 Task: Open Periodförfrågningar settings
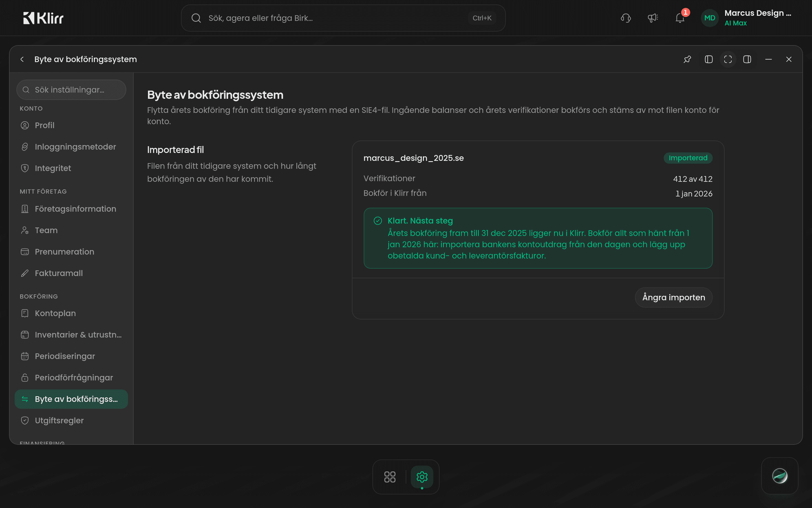[x=71, y=378]
